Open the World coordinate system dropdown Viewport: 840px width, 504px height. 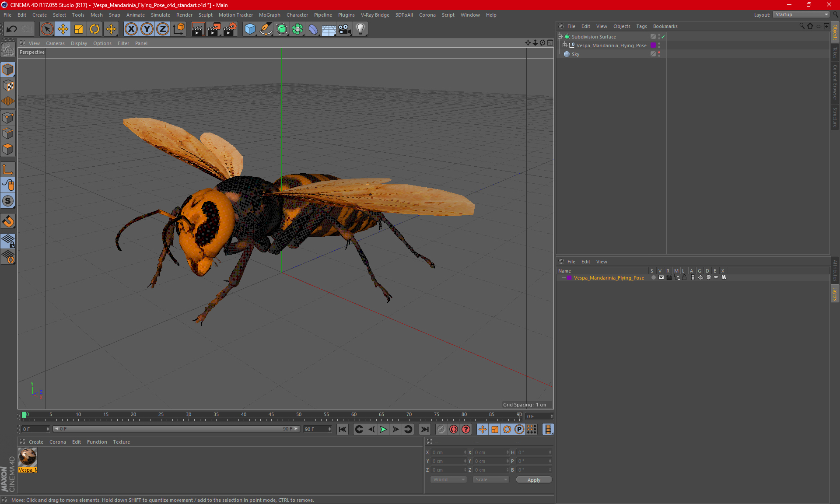448,479
